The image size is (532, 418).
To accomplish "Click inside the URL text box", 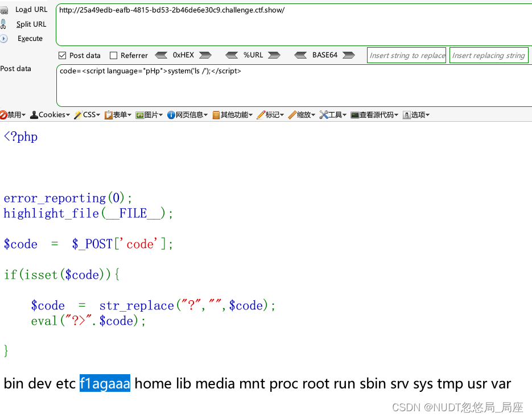I will click(x=294, y=25).
